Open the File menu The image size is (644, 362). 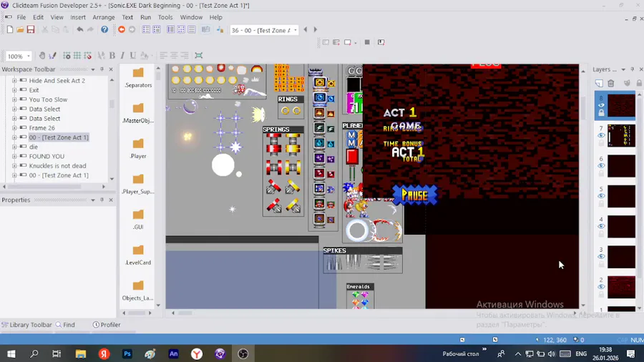click(21, 17)
